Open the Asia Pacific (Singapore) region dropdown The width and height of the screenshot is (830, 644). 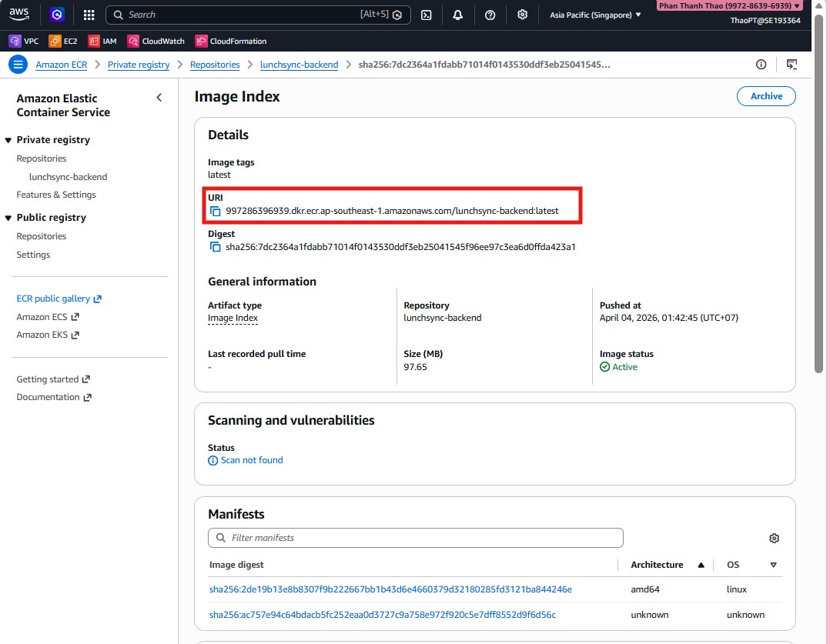(595, 15)
